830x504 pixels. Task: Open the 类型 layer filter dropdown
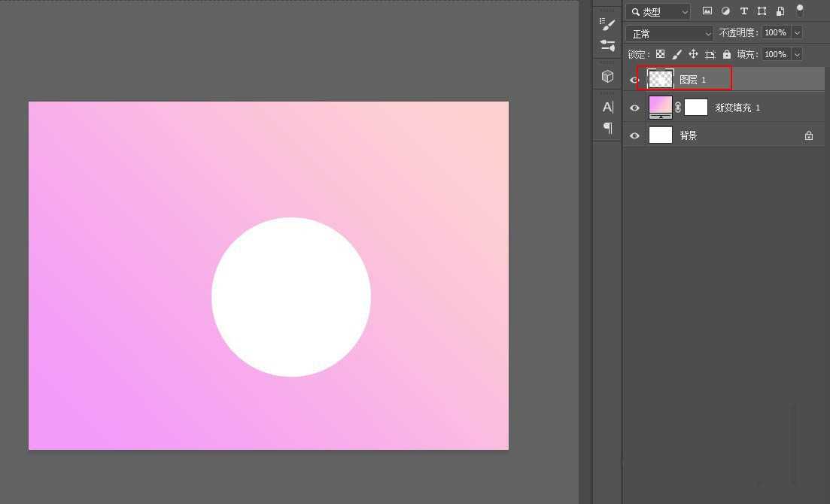(658, 11)
